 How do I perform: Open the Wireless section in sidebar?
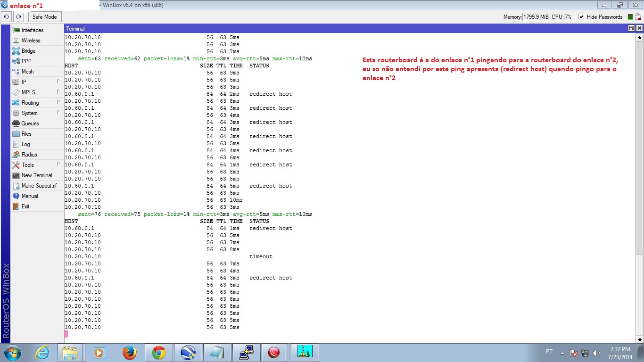tap(31, 41)
